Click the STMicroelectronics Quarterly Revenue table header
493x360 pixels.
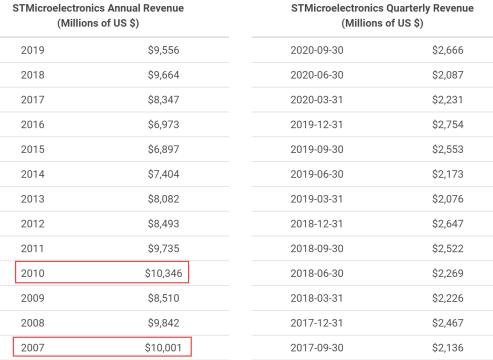tap(382, 15)
